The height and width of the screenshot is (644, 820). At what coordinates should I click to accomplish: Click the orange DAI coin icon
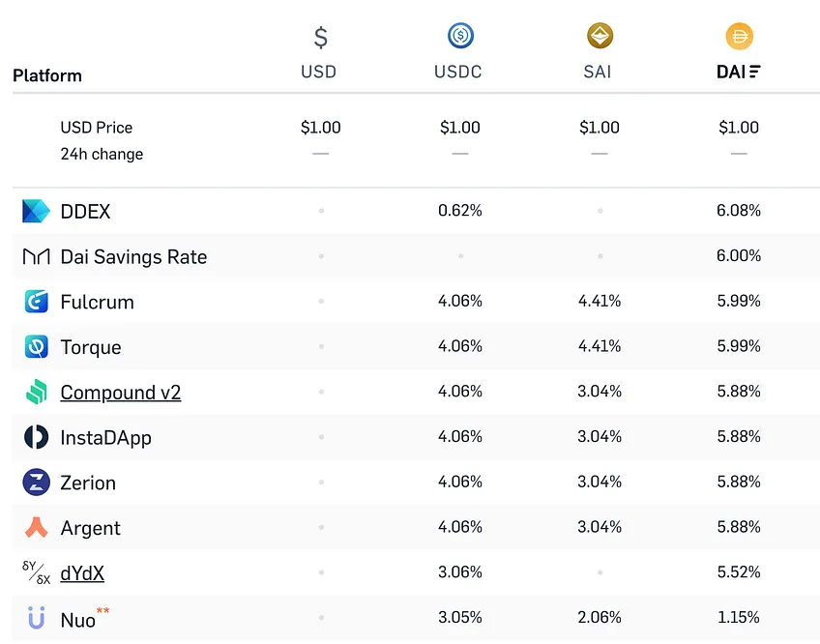point(739,36)
